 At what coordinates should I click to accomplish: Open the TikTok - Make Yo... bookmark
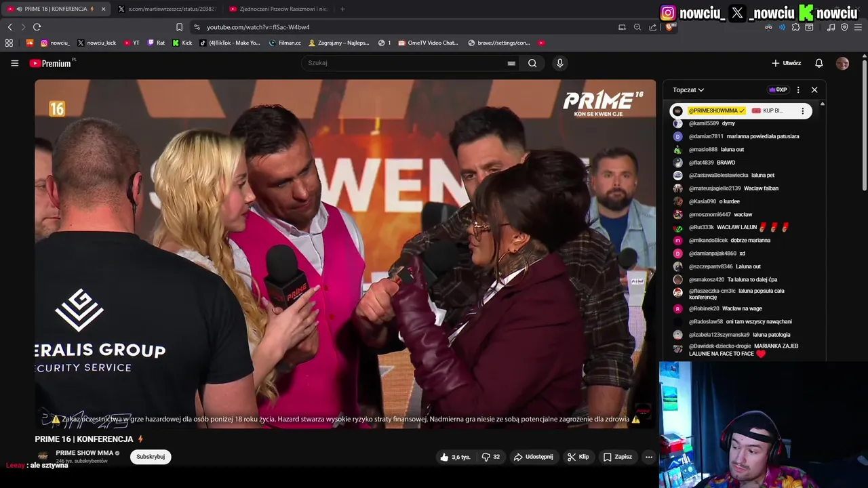coord(230,43)
